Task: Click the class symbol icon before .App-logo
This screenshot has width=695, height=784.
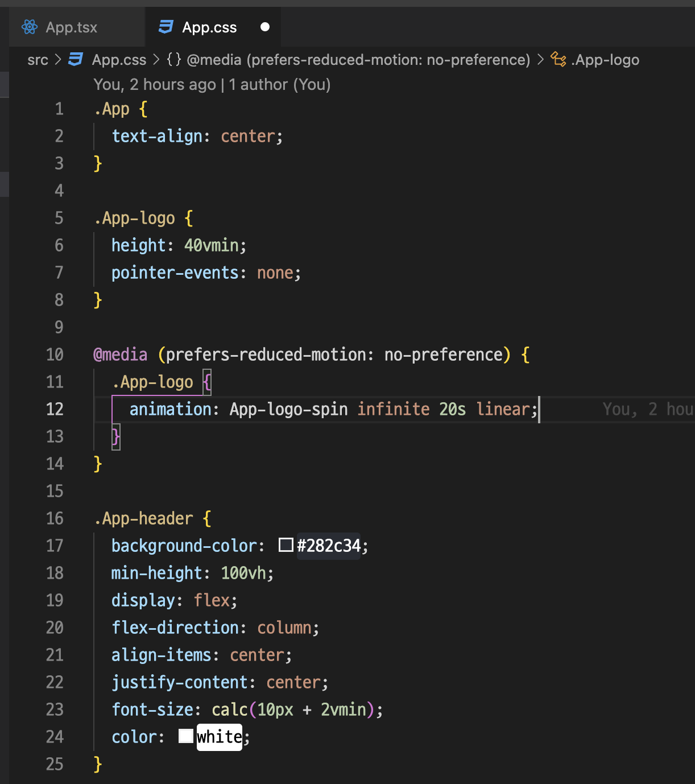Action: click(x=559, y=60)
